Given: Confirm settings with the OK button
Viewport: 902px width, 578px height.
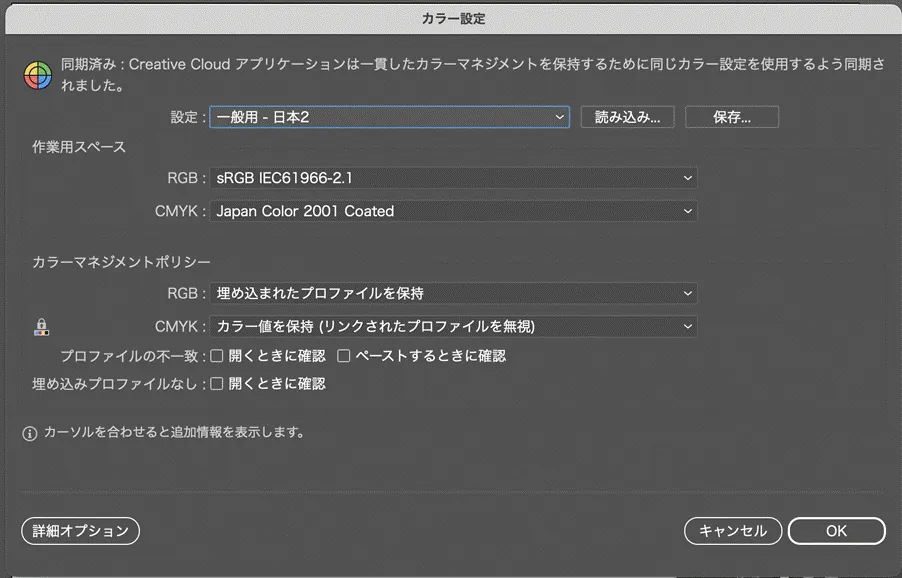Looking at the screenshot, I should tap(836, 531).
